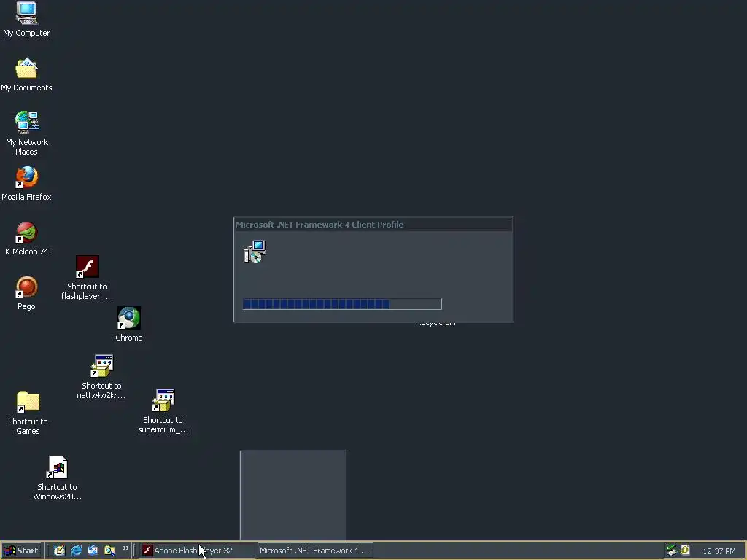Click the magnifier folder Quick Launch icon

[109, 551]
